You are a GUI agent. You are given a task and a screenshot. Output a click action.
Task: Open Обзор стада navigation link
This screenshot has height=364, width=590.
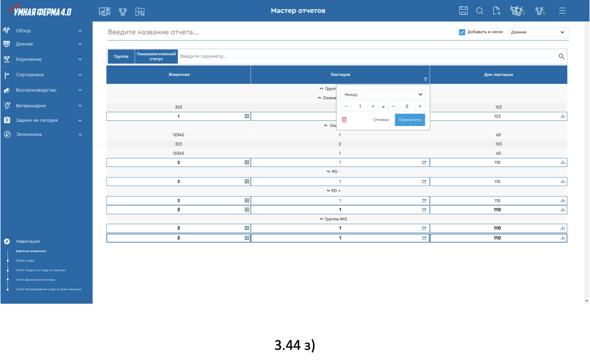[25, 261]
